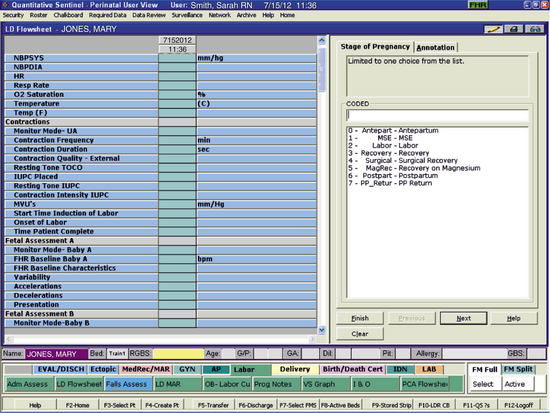Open the Surveillance menu
Viewport: 550px width, 413px height.
tap(187, 15)
